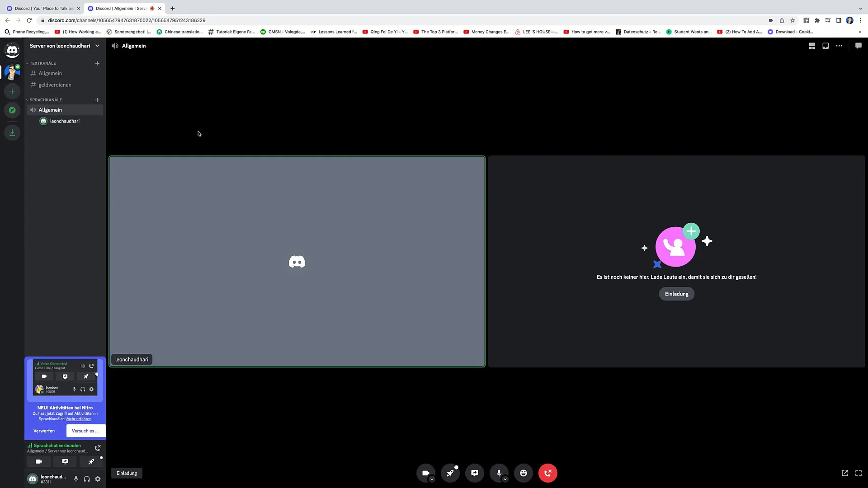Open geldverdienen text channel
The image size is (868, 488).
(x=65, y=85)
